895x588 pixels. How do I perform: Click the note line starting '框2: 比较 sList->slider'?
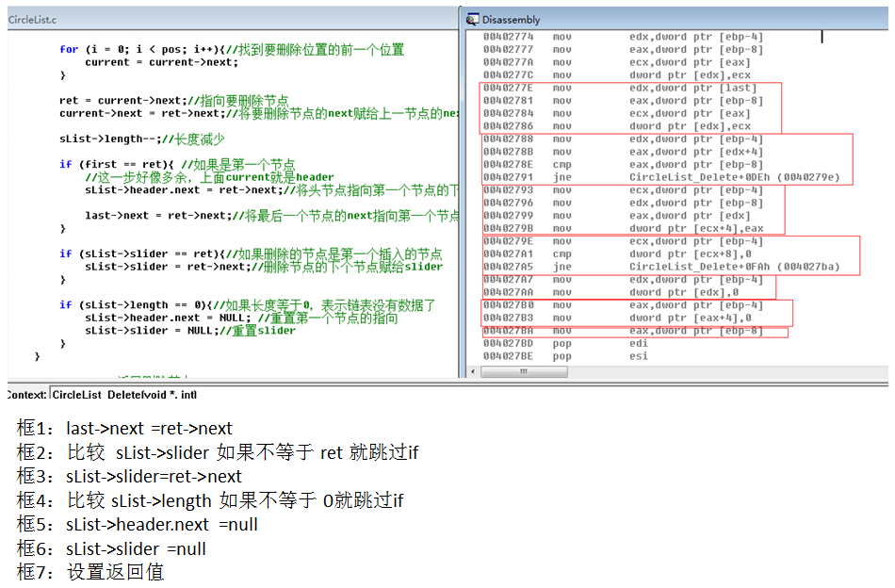pyautogui.click(x=218, y=452)
